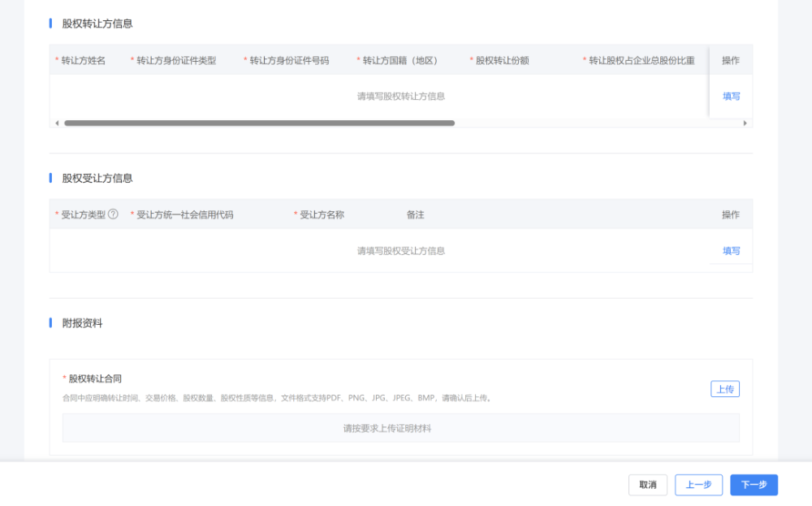Click the 附报资料 section heading
The width and height of the screenshot is (812, 506).
click(82, 323)
